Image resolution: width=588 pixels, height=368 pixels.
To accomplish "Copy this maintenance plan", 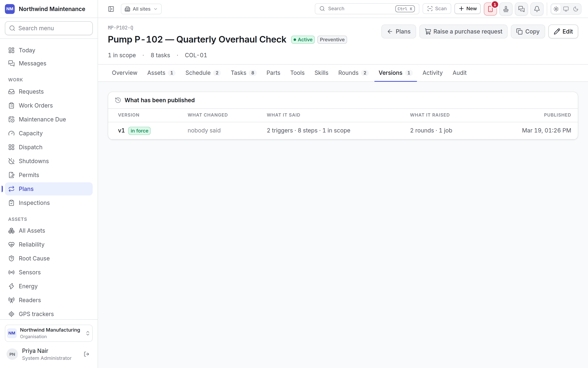I will [x=528, y=31].
